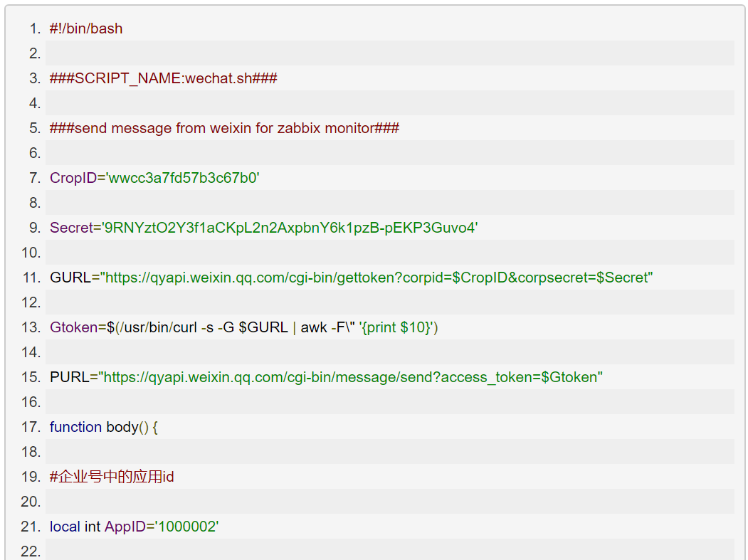This screenshot has width=748, height=560.
Task: Click the message/send URL in PURL line
Action: 352,377
